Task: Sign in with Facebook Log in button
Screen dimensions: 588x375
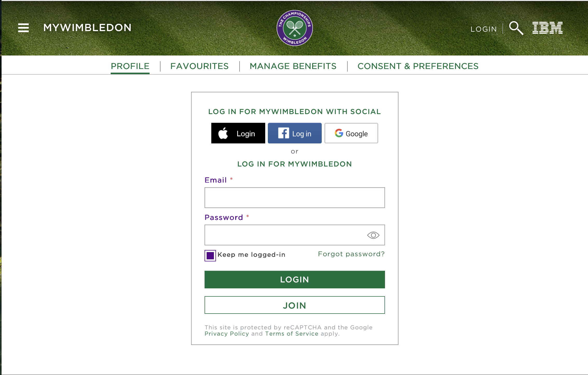Action: tap(295, 133)
